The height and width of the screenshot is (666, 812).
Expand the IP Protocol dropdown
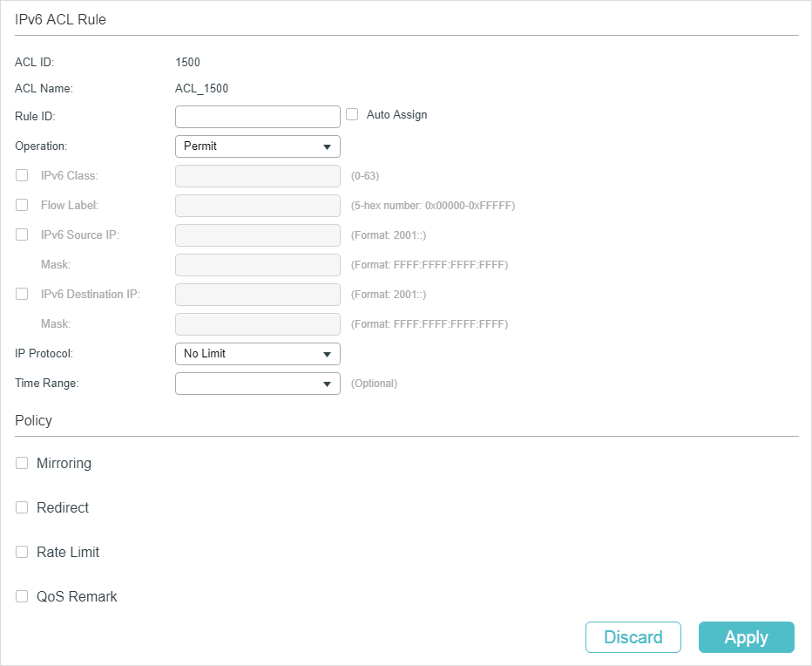pos(257,354)
